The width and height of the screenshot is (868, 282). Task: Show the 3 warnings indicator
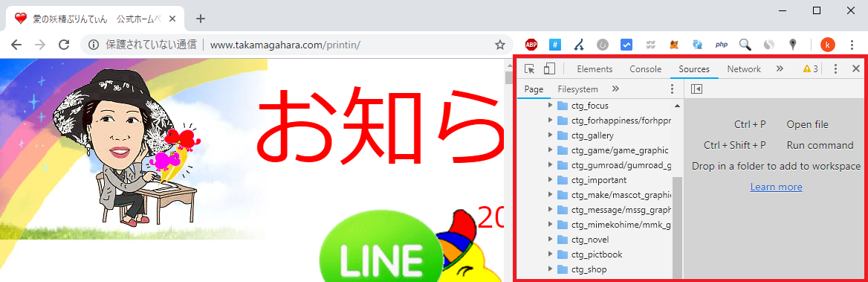tap(811, 68)
